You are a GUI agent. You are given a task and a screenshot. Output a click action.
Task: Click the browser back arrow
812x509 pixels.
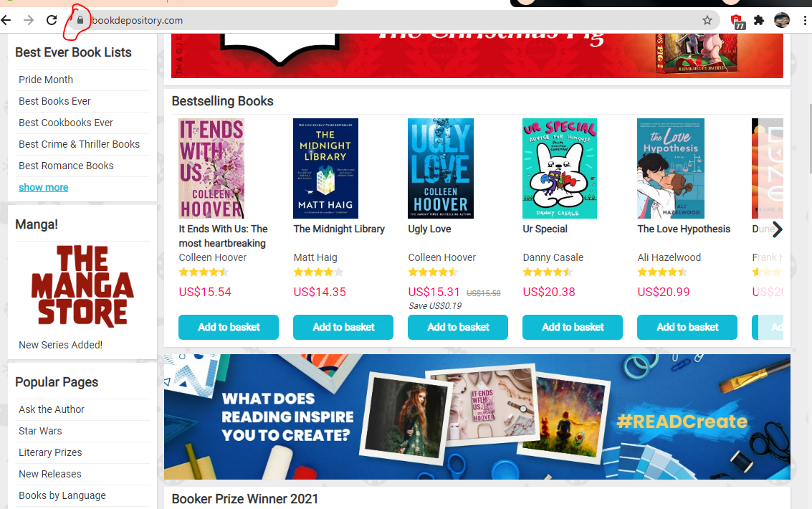click(x=6, y=20)
